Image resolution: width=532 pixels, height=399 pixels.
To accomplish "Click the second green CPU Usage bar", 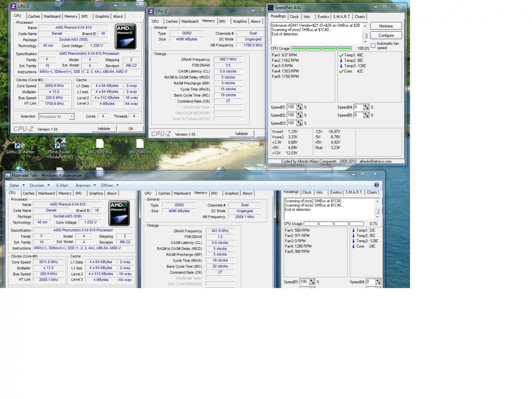I will pos(314,48).
